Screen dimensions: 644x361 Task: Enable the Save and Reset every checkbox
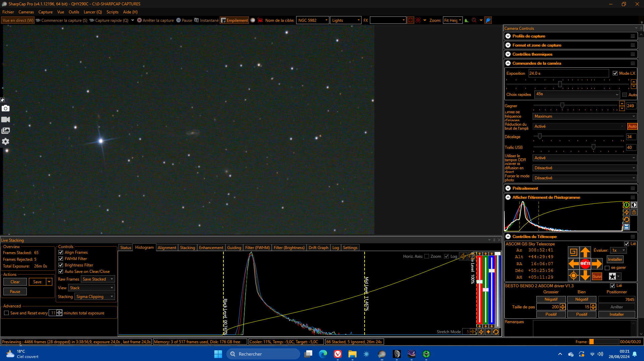tap(6, 313)
